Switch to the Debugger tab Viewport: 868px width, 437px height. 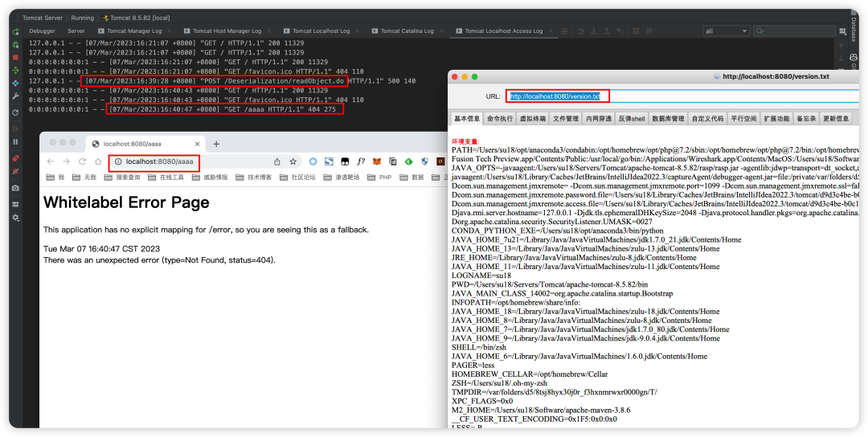point(42,31)
